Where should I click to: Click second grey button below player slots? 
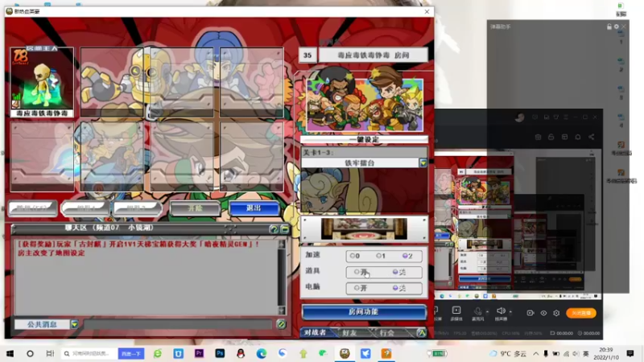85,208
